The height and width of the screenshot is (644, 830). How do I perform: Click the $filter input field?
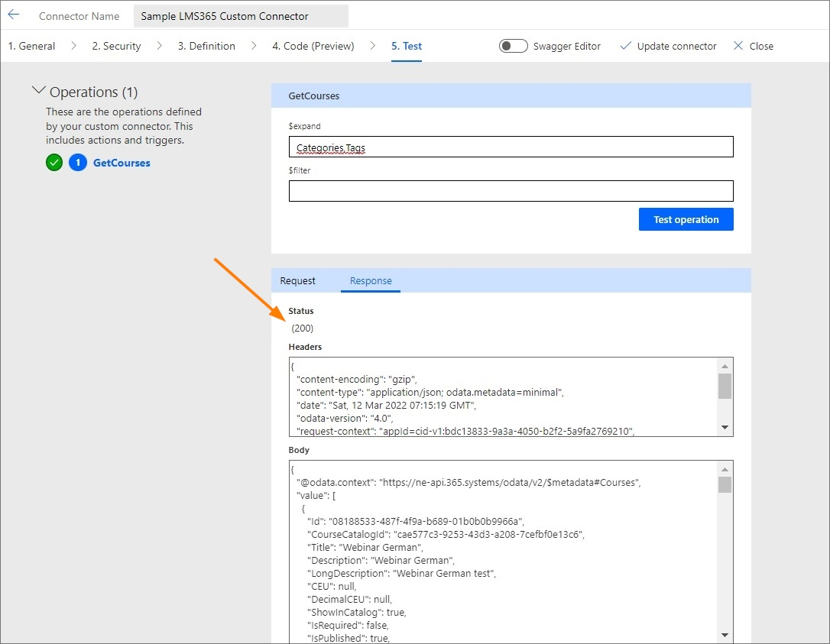(x=511, y=191)
